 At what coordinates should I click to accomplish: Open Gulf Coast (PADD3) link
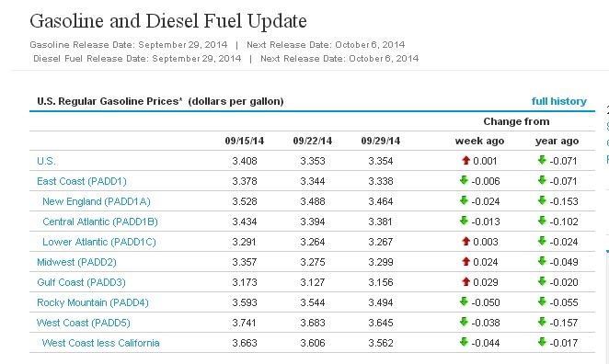click(x=81, y=282)
